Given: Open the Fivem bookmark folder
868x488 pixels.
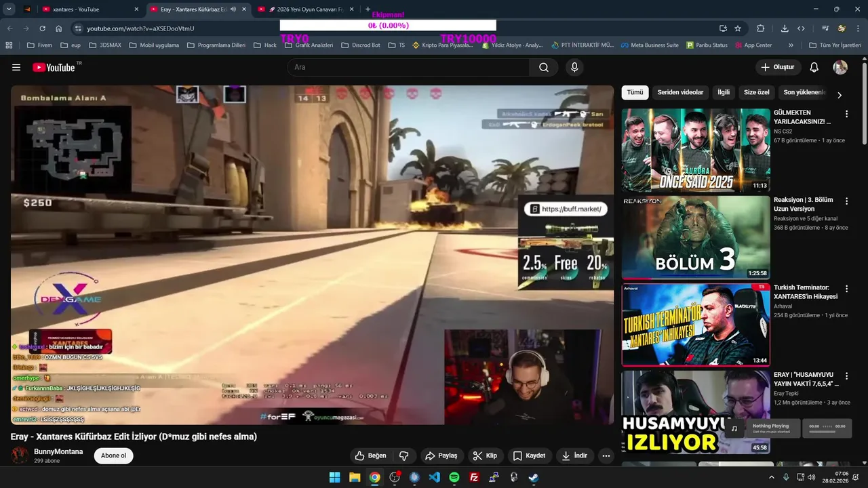Looking at the screenshot, I should pos(39,45).
